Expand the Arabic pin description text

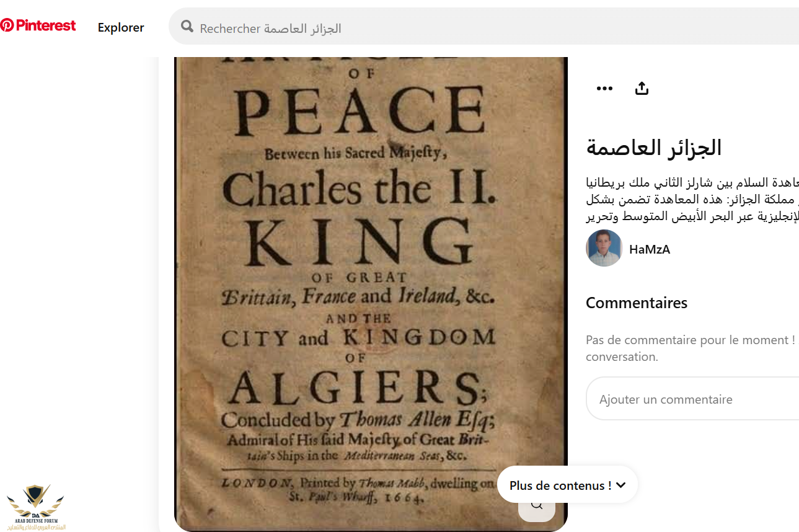click(x=692, y=199)
